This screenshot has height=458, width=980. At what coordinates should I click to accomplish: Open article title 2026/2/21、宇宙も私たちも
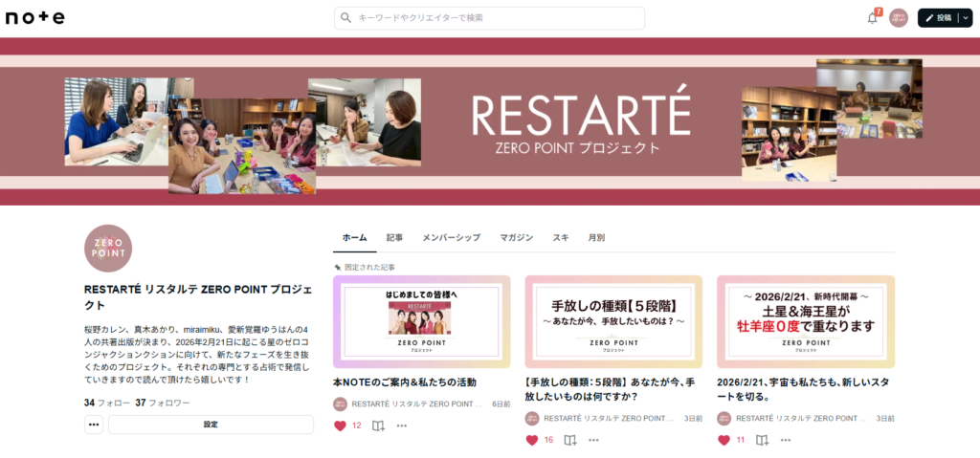click(803, 388)
